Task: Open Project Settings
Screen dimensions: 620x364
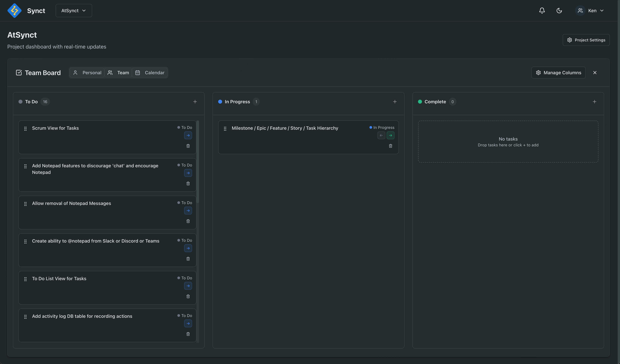Action: point(586,40)
